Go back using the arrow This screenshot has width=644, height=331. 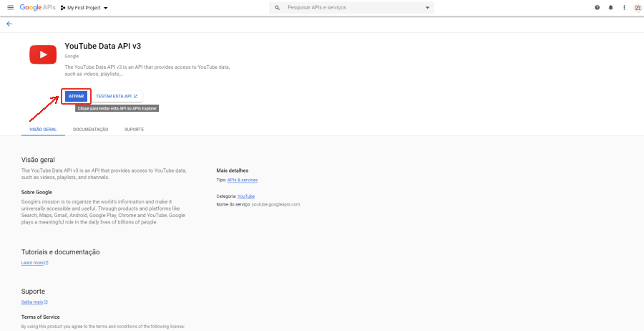pyautogui.click(x=9, y=24)
